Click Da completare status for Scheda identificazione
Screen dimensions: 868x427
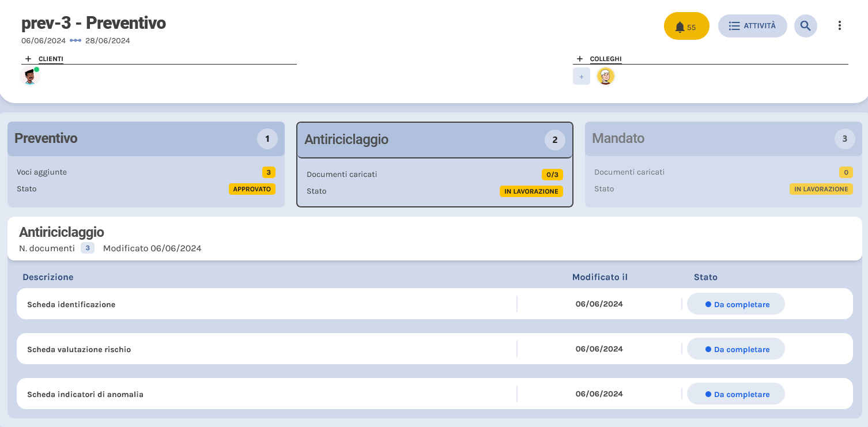(736, 304)
